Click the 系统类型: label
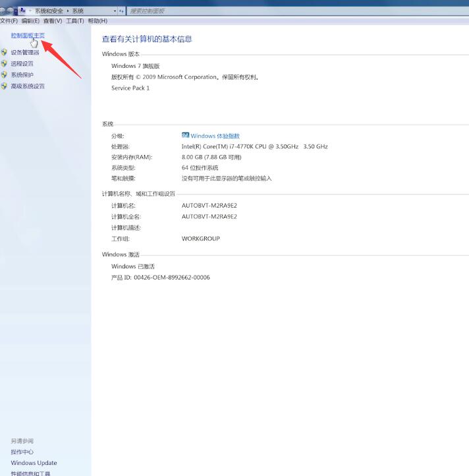469x476 pixels. [123, 168]
